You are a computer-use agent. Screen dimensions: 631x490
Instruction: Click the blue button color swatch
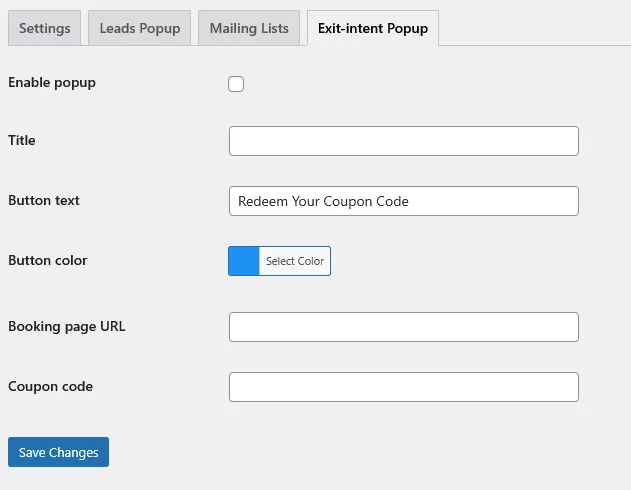pyautogui.click(x=244, y=261)
